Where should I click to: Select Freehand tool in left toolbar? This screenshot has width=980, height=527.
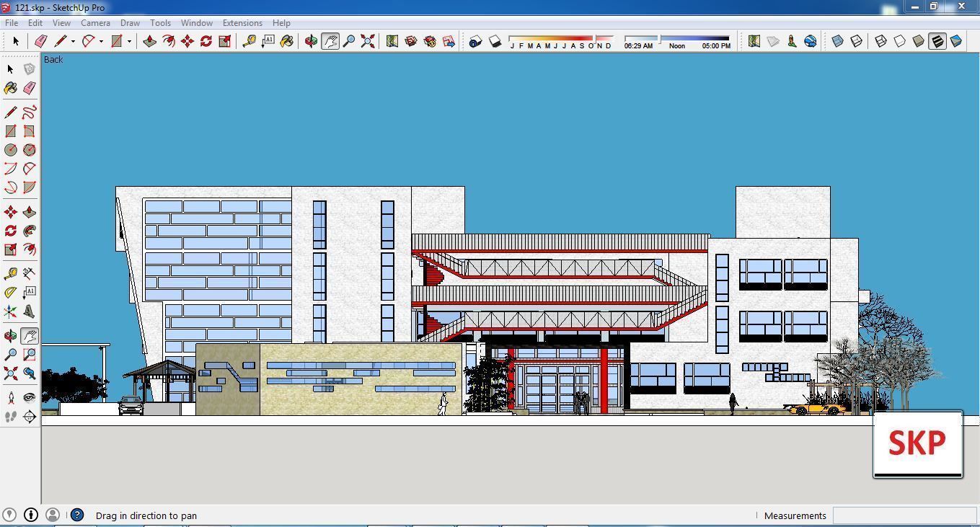(x=29, y=112)
